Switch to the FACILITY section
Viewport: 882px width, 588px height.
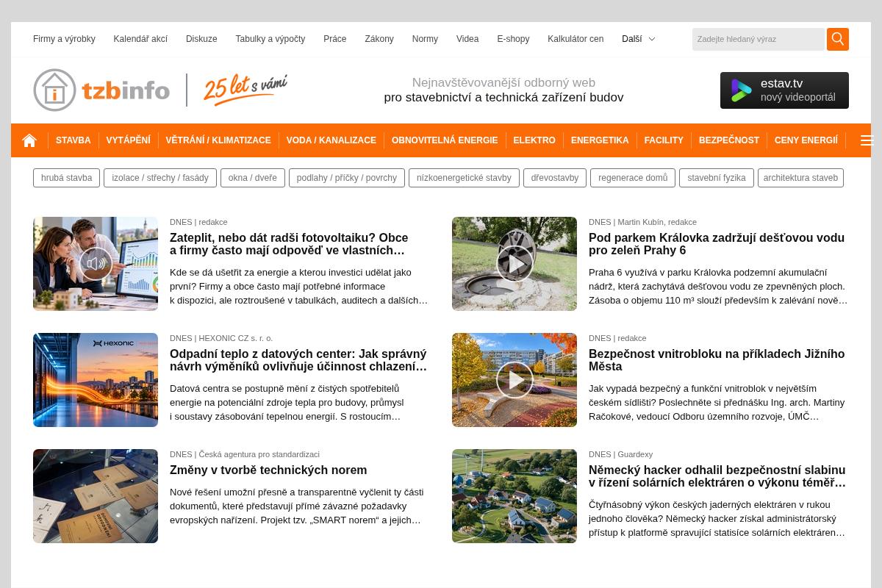664,140
